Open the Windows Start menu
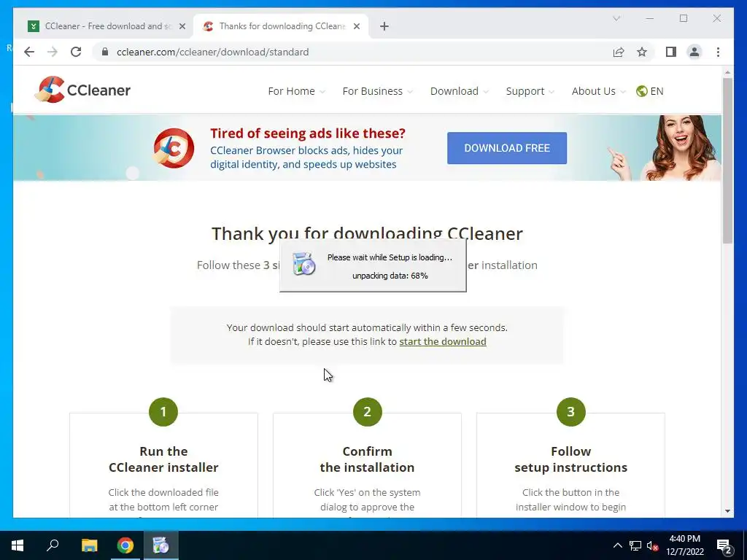The image size is (747, 560). click(18, 545)
